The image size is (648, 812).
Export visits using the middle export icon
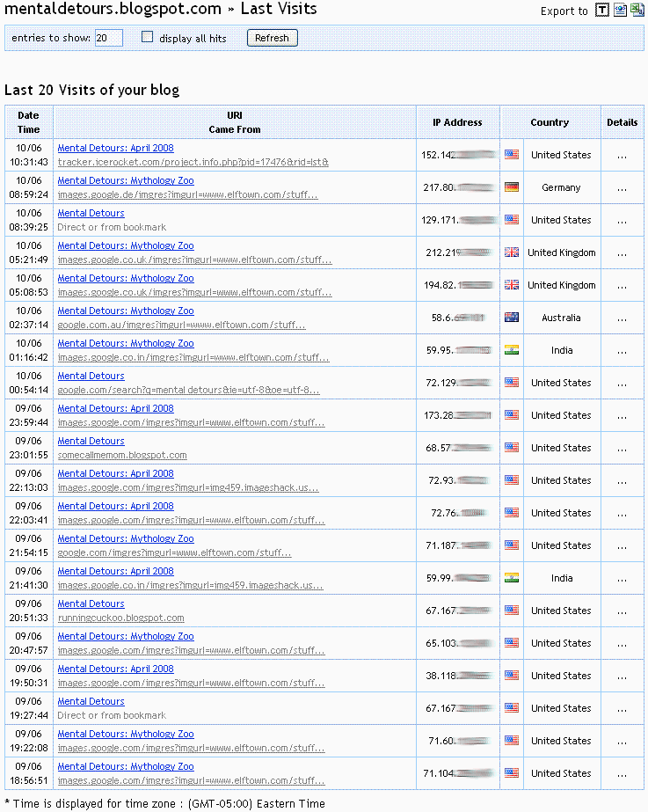[x=620, y=11]
